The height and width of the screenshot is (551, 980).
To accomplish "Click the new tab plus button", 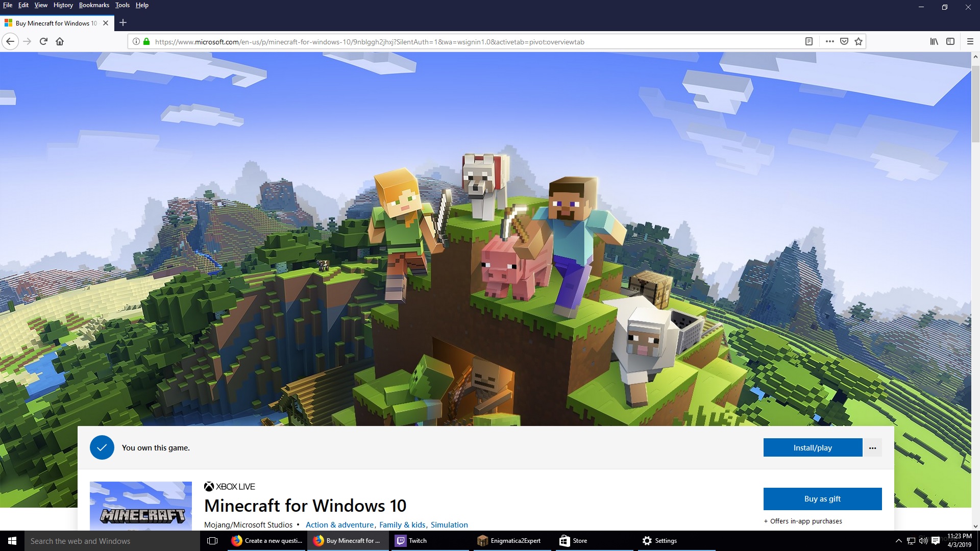I will point(122,23).
